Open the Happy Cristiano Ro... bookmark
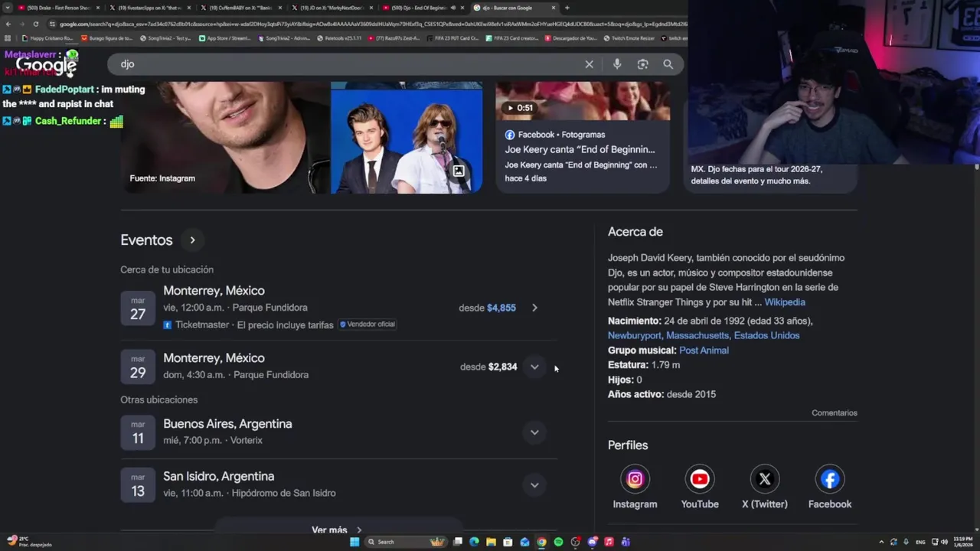980x551 pixels. (x=47, y=37)
